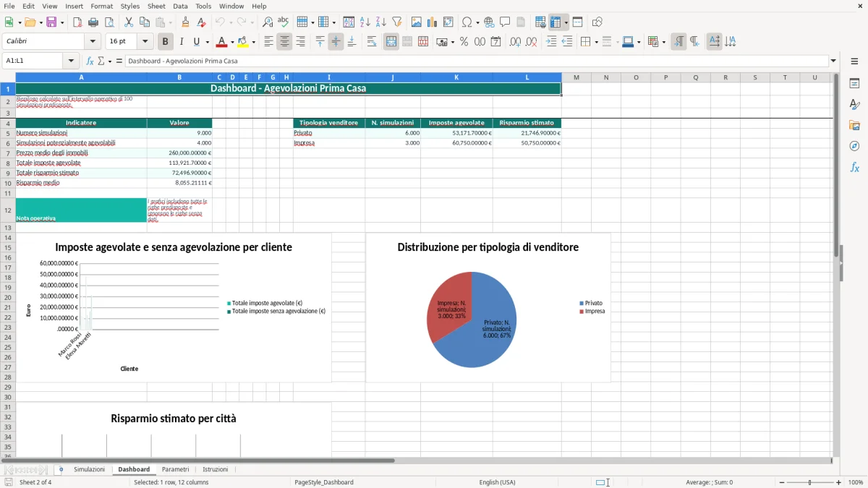The width and height of the screenshot is (868, 488).
Task: Click the Sort Ascending icon
Action: pyautogui.click(x=365, y=22)
